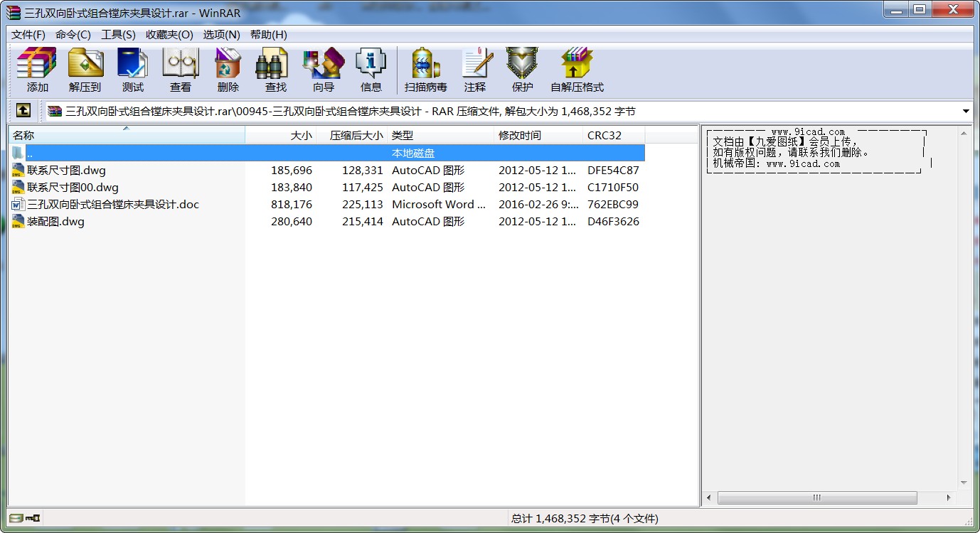The image size is (980, 533).
Task: Click the status bar total 1,468,352 字节
Action: click(x=585, y=519)
